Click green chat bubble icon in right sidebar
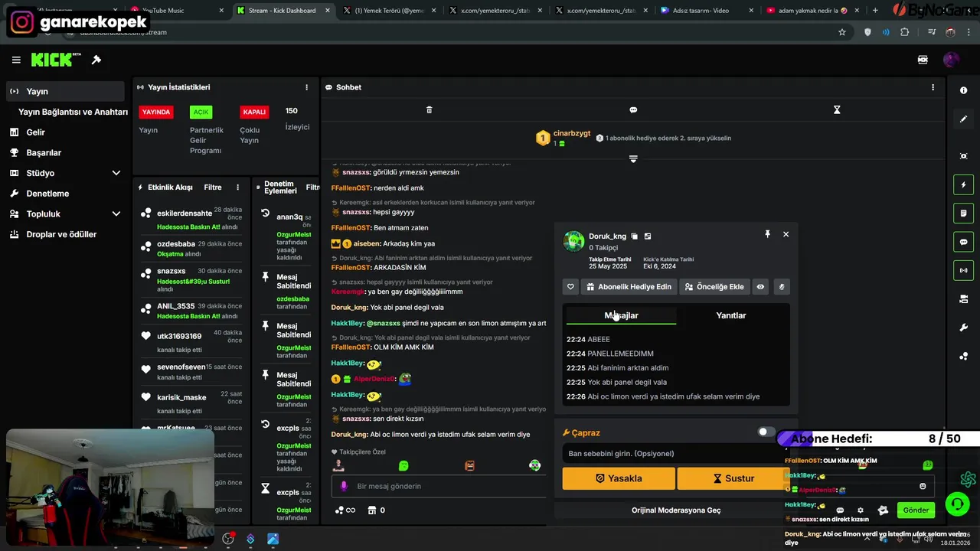 click(x=963, y=242)
